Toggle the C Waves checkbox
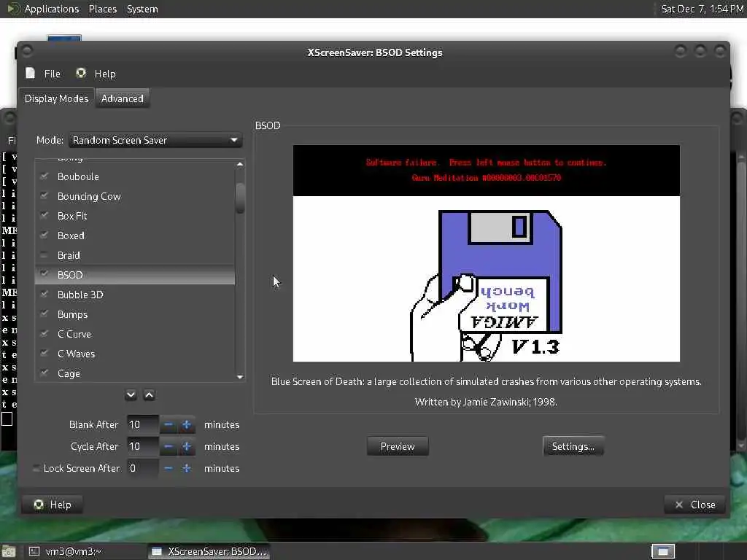Screen dimensions: 747x560 (x=44, y=354)
